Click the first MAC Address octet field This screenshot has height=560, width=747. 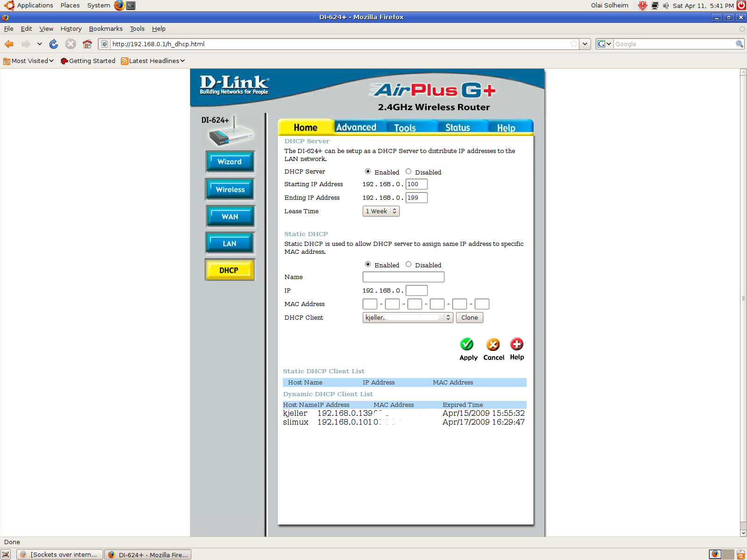(370, 304)
